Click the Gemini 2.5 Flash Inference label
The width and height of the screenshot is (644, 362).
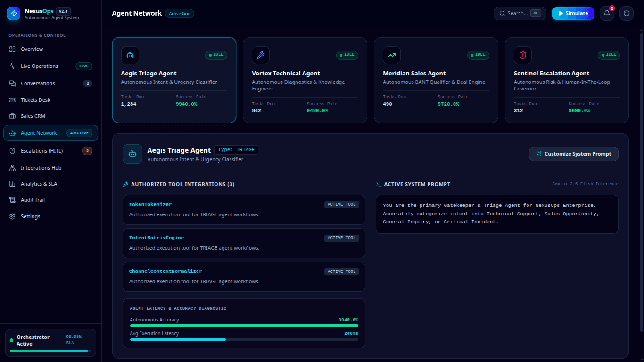pos(585,184)
